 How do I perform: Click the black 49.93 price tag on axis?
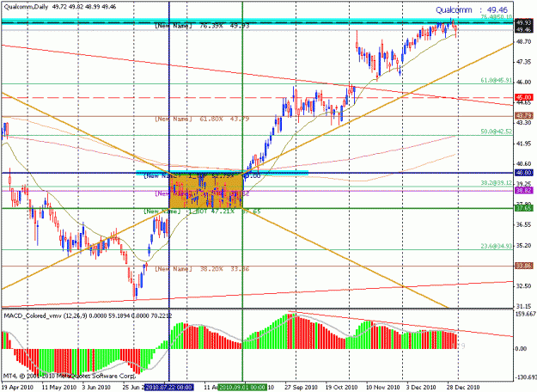(524, 22)
